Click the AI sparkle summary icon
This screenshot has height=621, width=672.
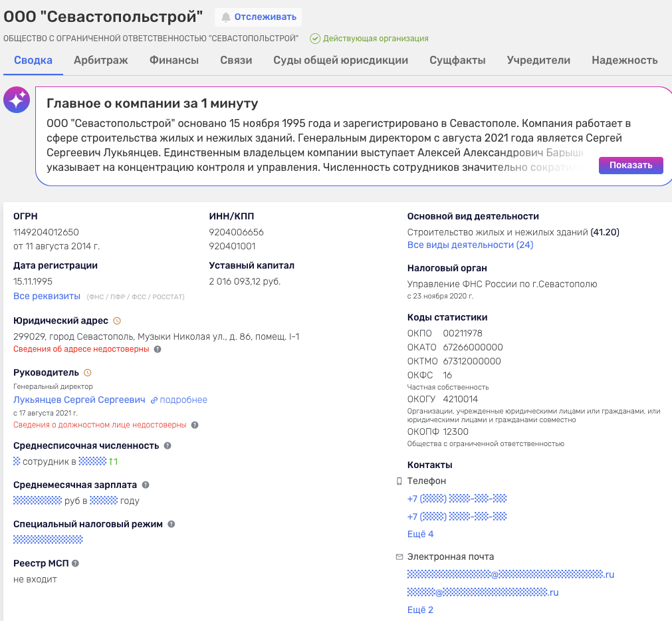point(16,100)
